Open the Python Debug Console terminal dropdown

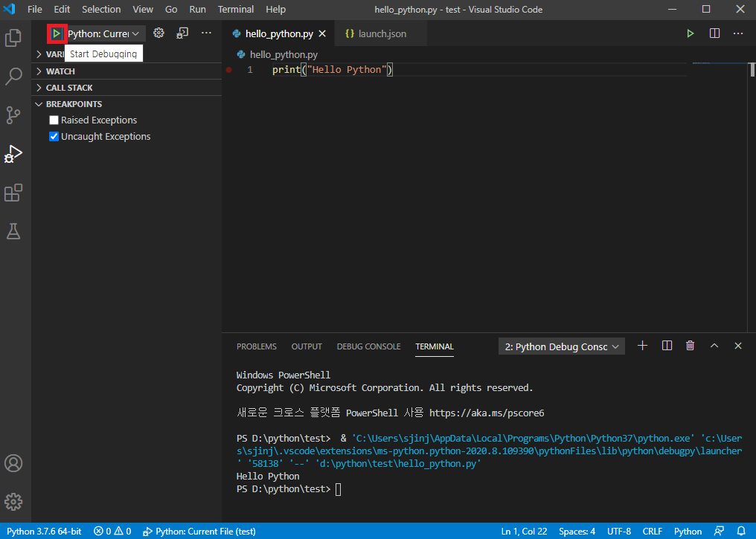pyautogui.click(x=561, y=346)
